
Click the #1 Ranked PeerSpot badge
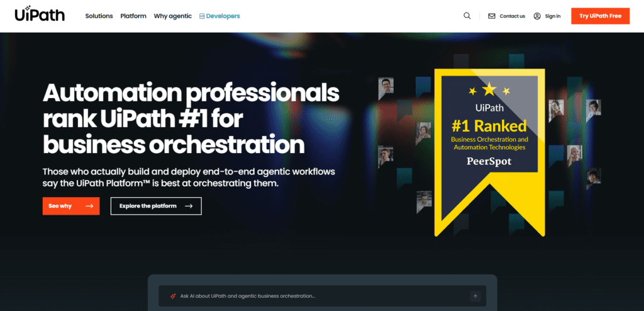pos(489,152)
